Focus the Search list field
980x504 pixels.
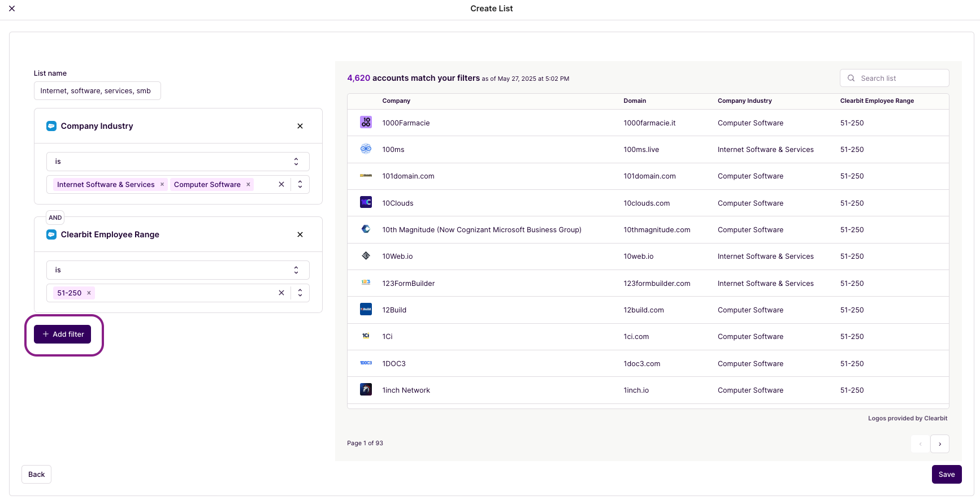(894, 78)
